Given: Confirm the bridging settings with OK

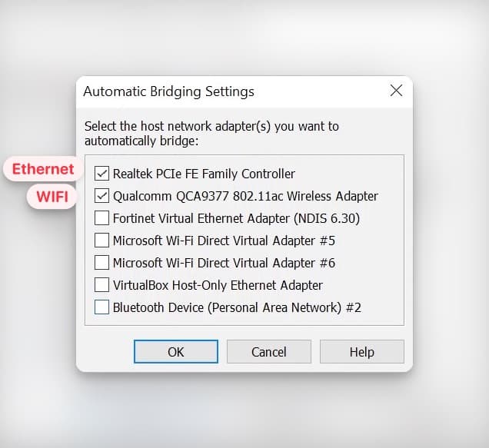Looking at the screenshot, I should pyautogui.click(x=176, y=352).
